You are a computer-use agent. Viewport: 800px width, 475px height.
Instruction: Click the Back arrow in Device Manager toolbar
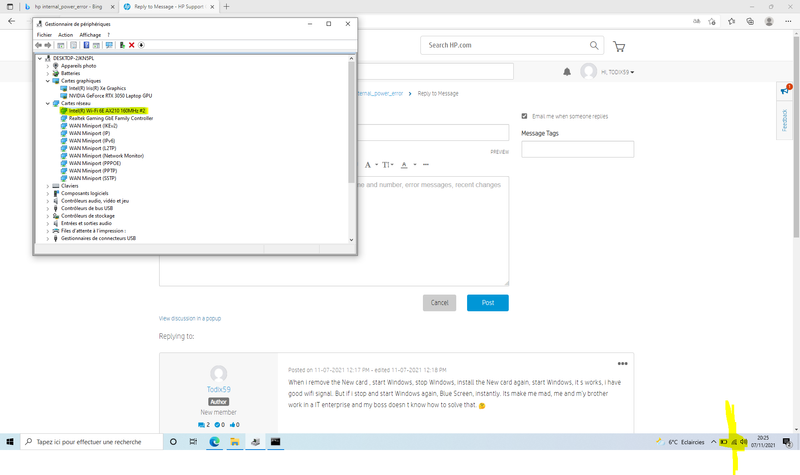tap(38, 45)
